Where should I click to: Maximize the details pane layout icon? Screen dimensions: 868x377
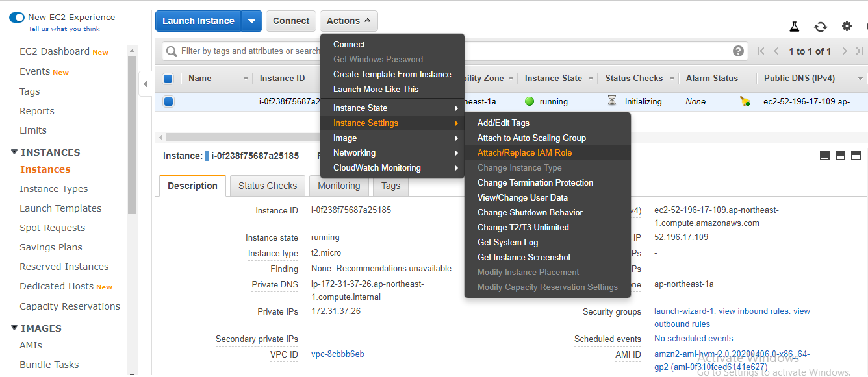pos(856,156)
